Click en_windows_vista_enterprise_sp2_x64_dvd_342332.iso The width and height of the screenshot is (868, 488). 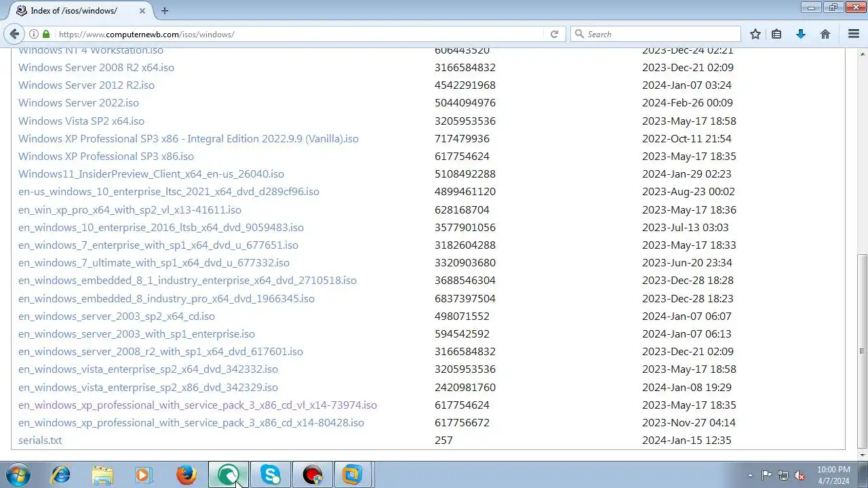[148, 369]
